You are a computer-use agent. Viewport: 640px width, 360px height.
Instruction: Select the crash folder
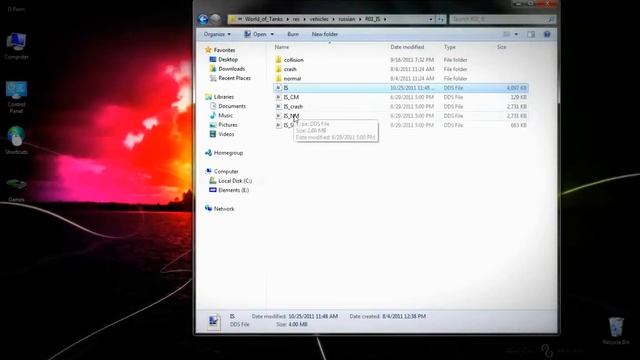(x=290, y=69)
